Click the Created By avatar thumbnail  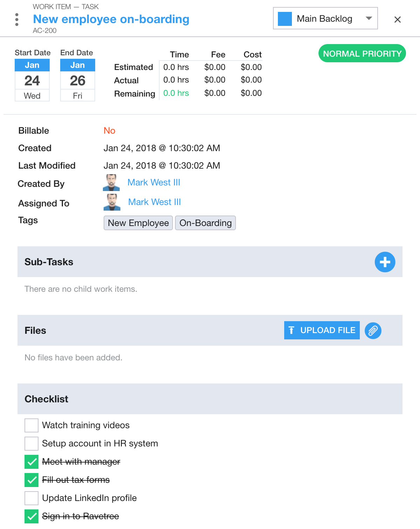click(x=111, y=182)
